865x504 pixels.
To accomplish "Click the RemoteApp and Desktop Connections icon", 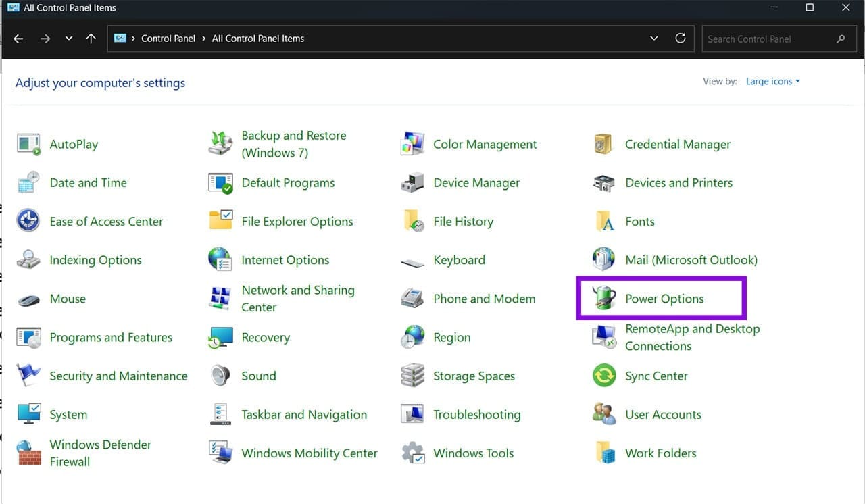I will click(x=603, y=337).
